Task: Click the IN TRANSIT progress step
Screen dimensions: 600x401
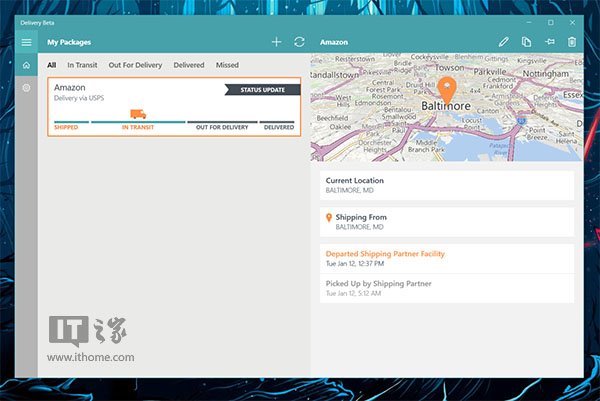Action: click(138, 127)
